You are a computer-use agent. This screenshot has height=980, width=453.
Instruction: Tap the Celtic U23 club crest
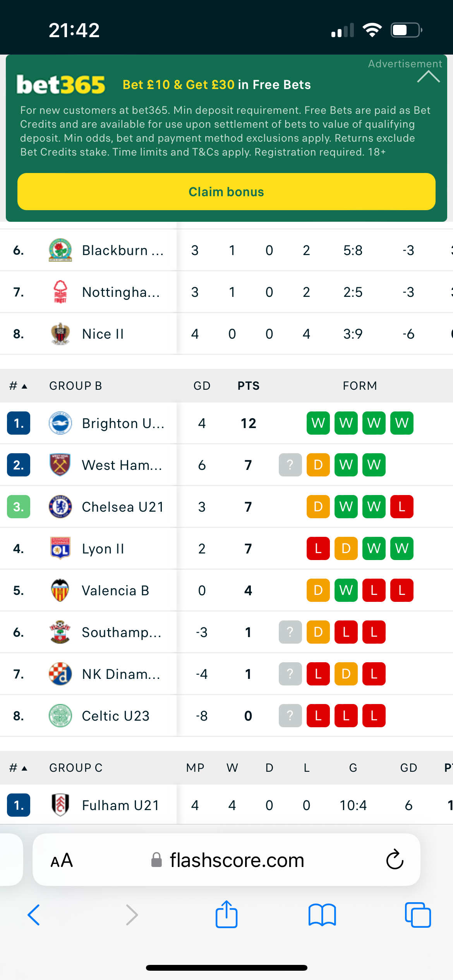(60, 716)
